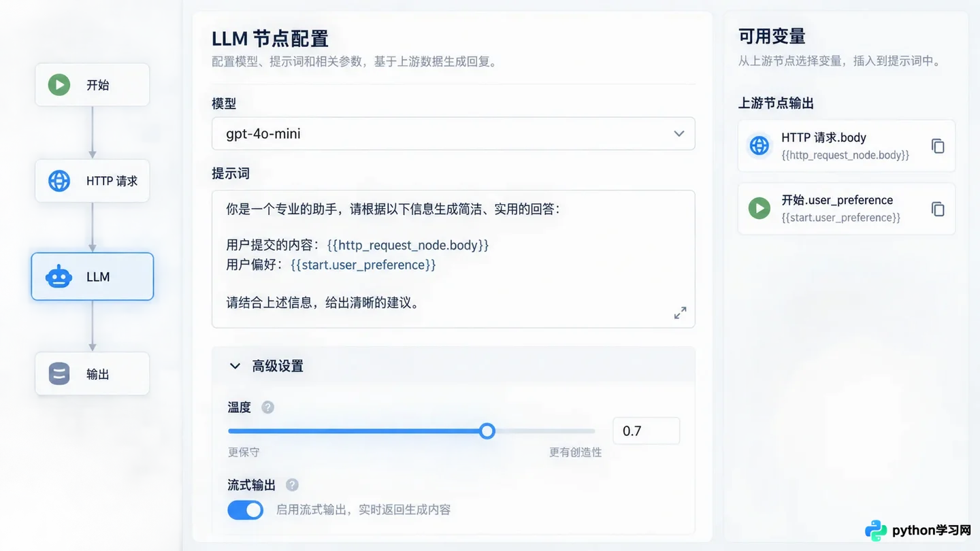Click the 模型 field label
Screen dimensions: 980x551
point(224,103)
